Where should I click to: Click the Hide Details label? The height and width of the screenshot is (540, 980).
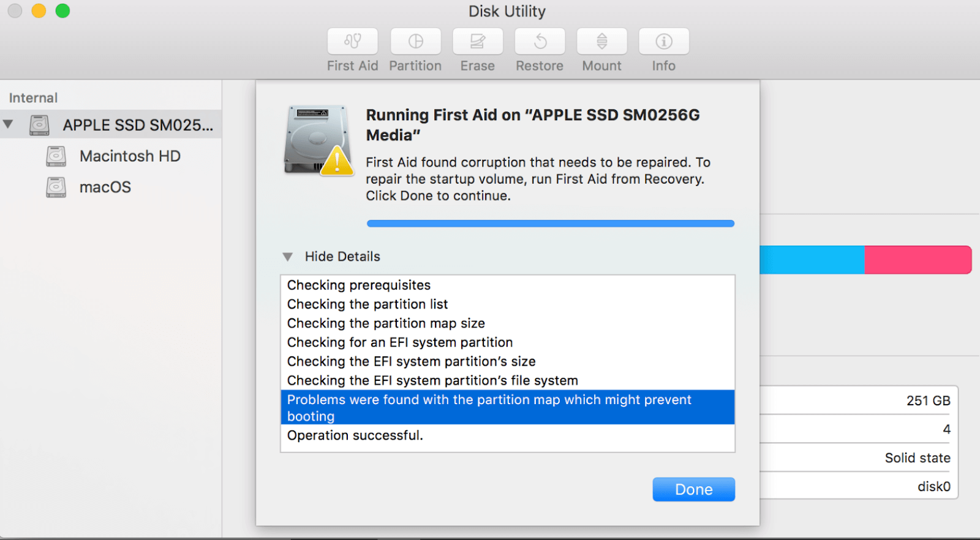(x=342, y=257)
